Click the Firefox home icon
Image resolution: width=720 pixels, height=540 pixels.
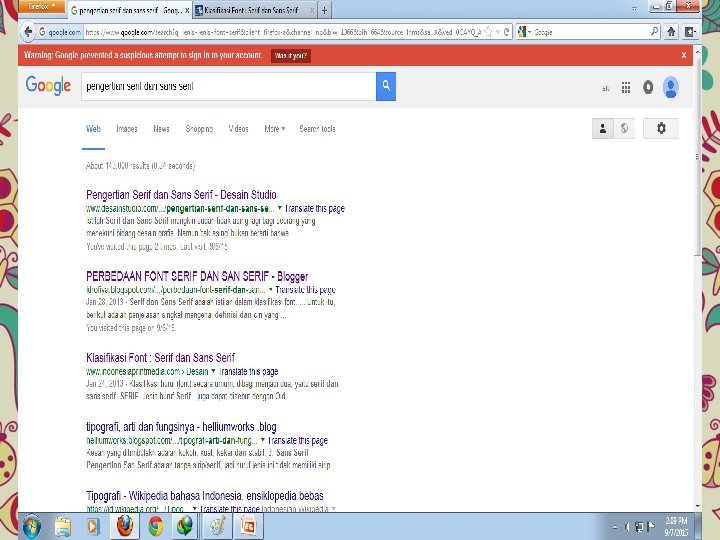pyautogui.click(x=671, y=32)
